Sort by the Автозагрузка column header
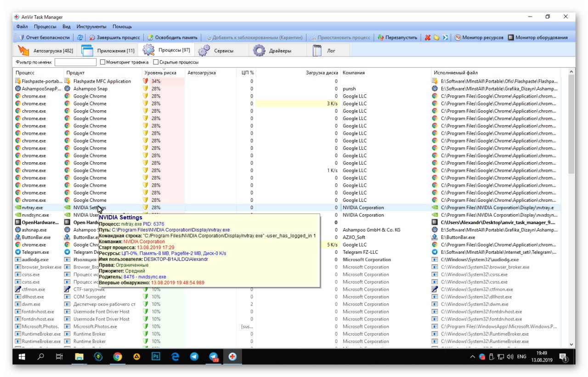 (x=212, y=73)
